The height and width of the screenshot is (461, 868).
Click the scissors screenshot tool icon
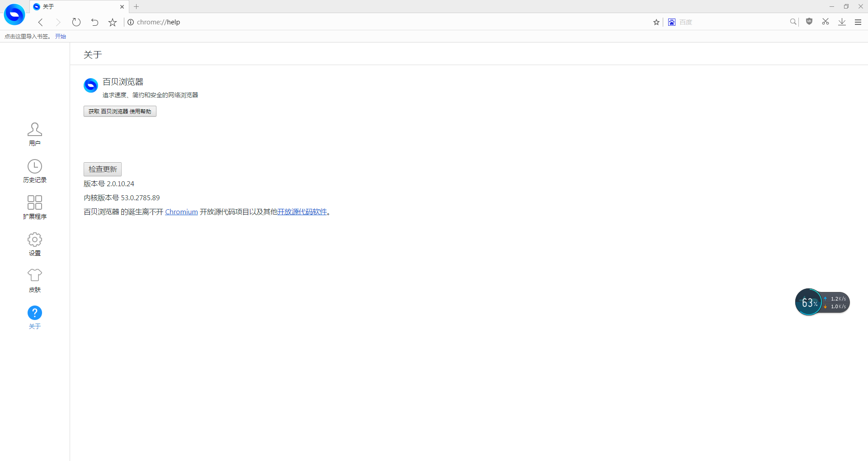point(826,21)
